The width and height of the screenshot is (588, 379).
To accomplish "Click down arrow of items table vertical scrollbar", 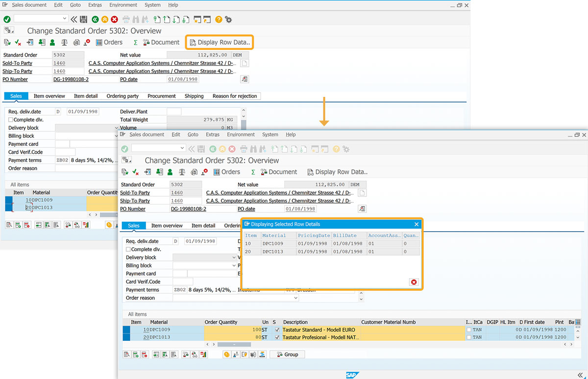I will [x=578, y=337].
